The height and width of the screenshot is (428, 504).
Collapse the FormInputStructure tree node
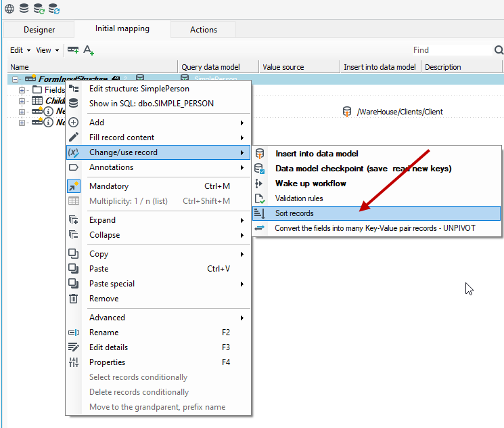click(15, 79)
